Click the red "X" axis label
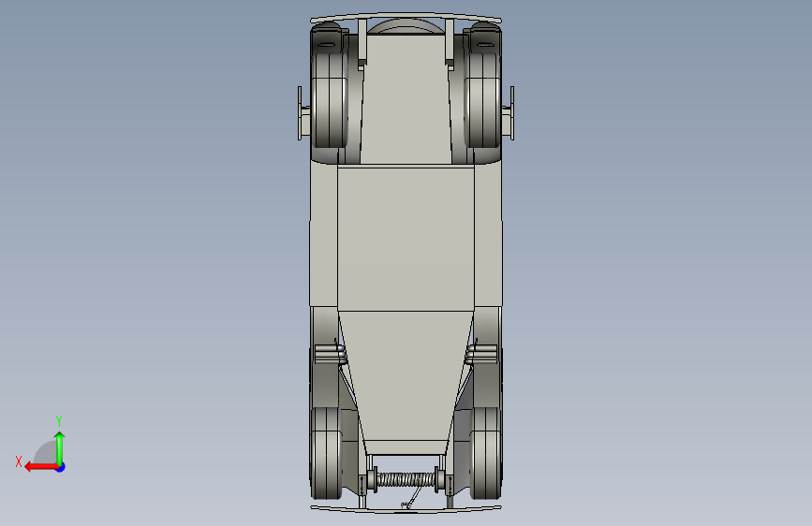The height and width of the screenshot is (526, 812). pos(19,461)
